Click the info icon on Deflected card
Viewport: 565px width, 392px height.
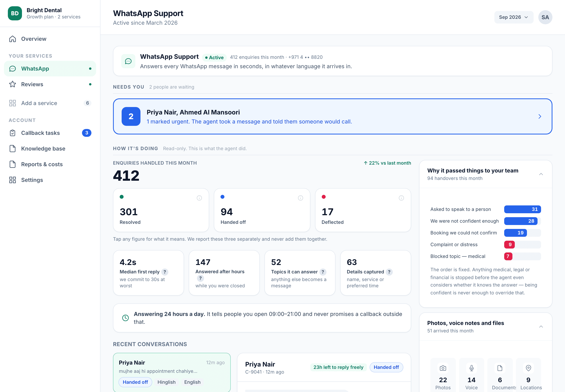coord(401,198)
